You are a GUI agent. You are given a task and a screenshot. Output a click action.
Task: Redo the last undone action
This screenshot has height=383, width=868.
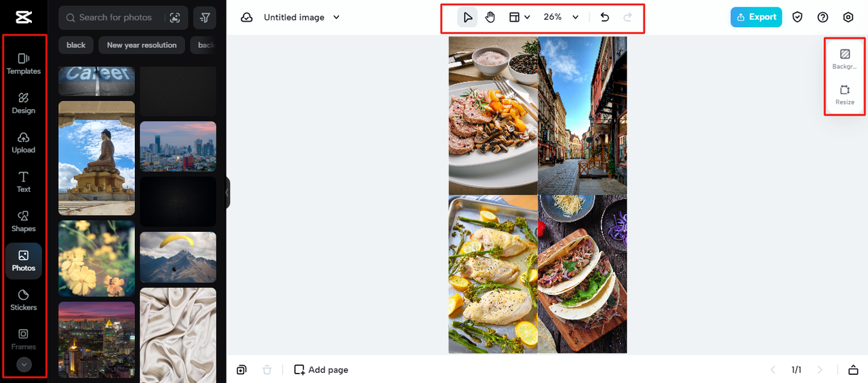[x=628, y=17]
